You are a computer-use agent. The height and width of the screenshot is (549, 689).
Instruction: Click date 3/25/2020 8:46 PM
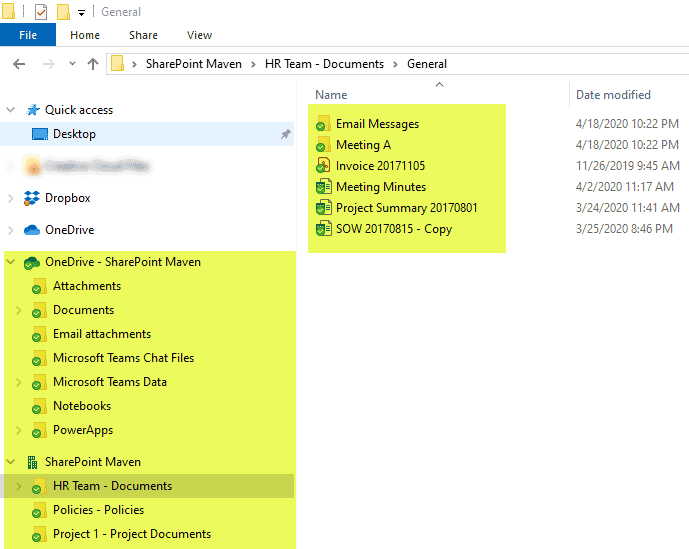(624, 229)
